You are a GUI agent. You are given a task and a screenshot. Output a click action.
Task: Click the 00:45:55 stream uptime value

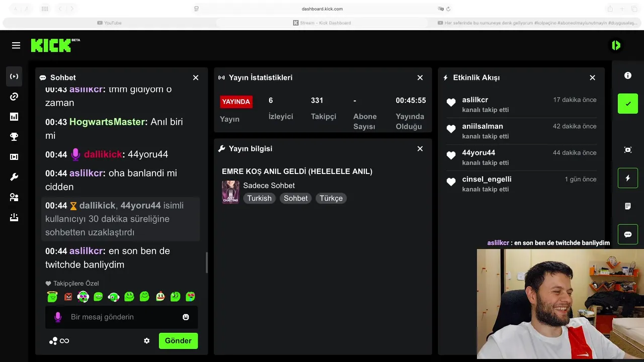click(x=411, y=101)
